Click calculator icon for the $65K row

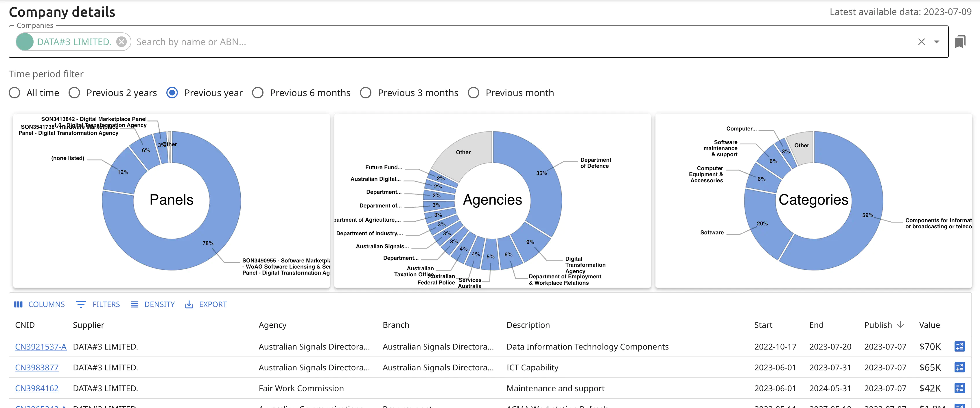click(959, 367)
